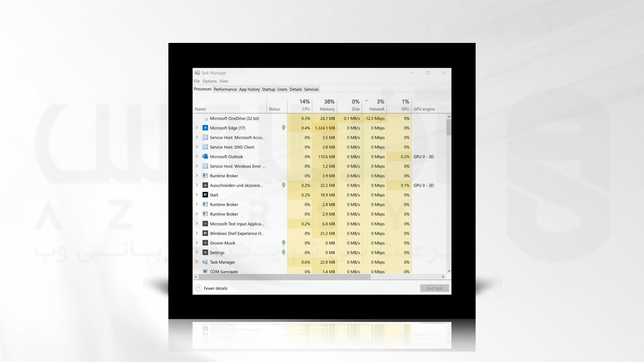Sort processes by the Network column header

pos(374,105)
